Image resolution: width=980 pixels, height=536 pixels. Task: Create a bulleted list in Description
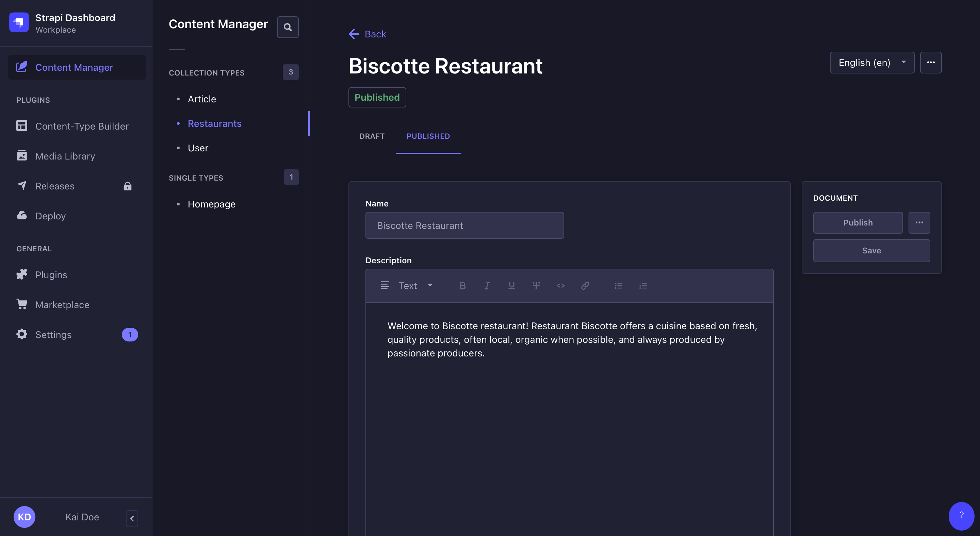coord(618,285)
